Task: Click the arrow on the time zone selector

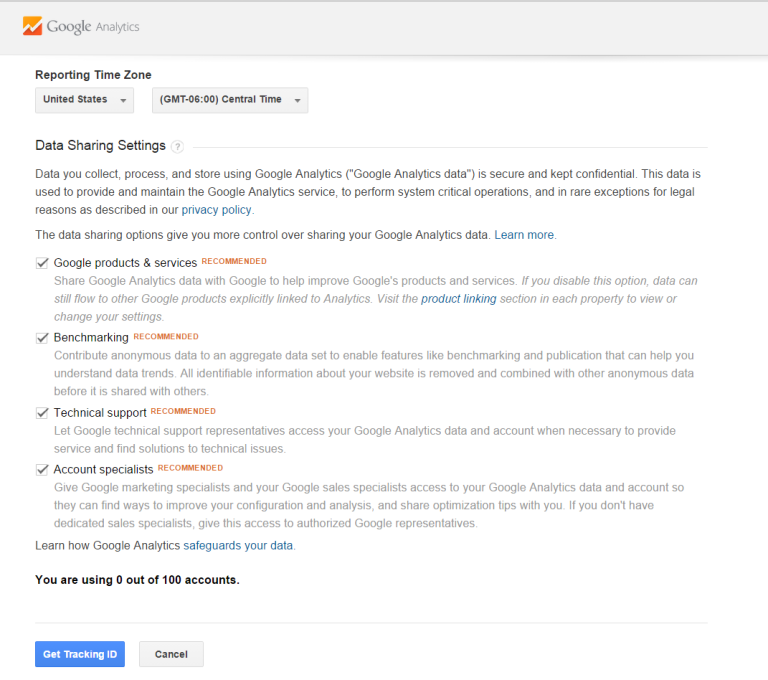Action: coord(297,100)
